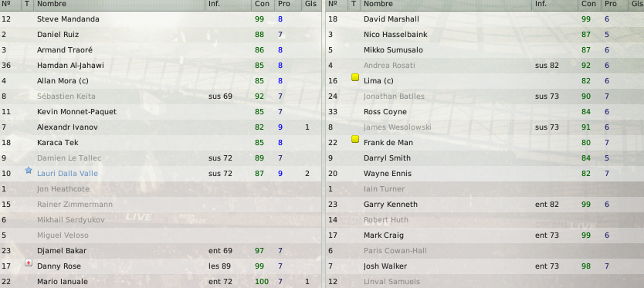644x288 pixels.
Task: Click the T column header in the left table
Action: tap(27, 4)
